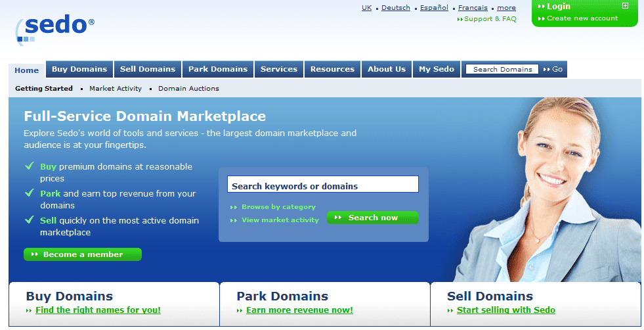Image resolution: width=644 pixels, height=330 pixels.
Task: Click the Sedo logo
Action: click(x=55, y=29)
